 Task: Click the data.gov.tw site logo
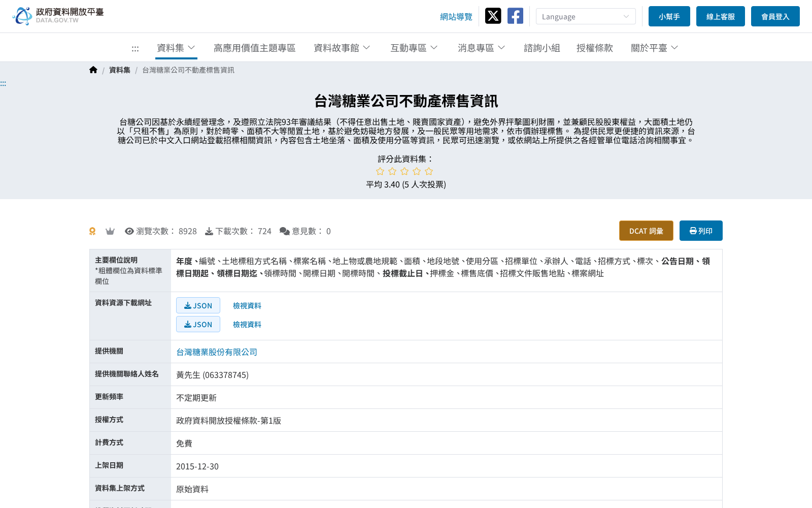pos(58,16)
